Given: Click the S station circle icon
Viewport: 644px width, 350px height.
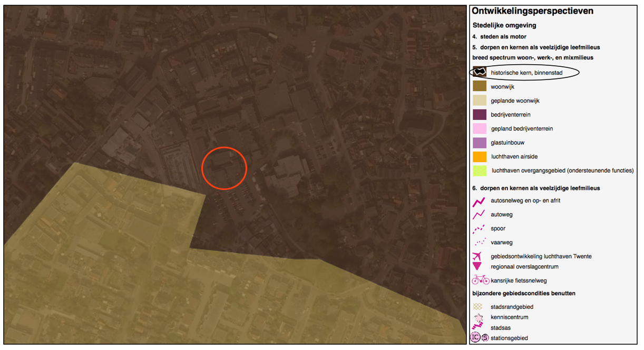Looking at the screenshot, I should click(x=485, y=338).
